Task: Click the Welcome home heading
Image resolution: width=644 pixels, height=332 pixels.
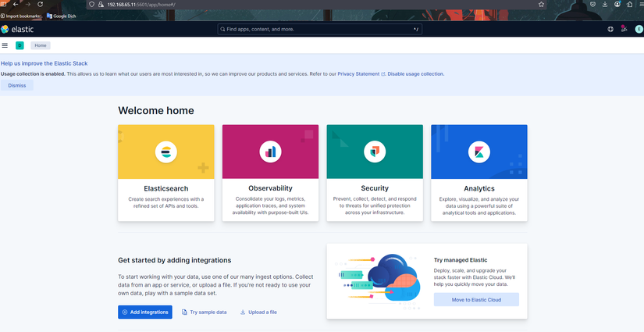Action: click(156, 110)
